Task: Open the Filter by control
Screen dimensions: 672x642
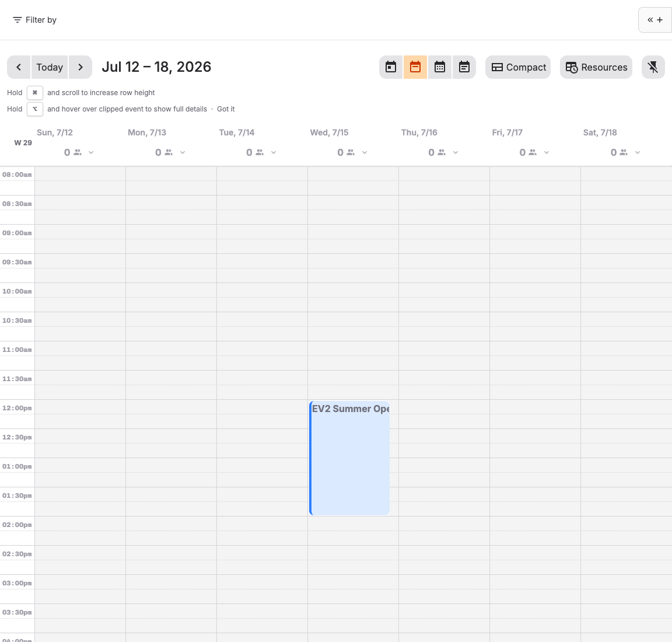Action: [x=35, y=20]
